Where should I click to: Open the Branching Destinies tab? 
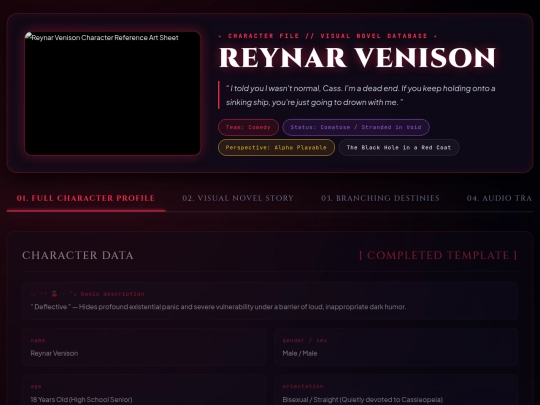tap(380, 198)
